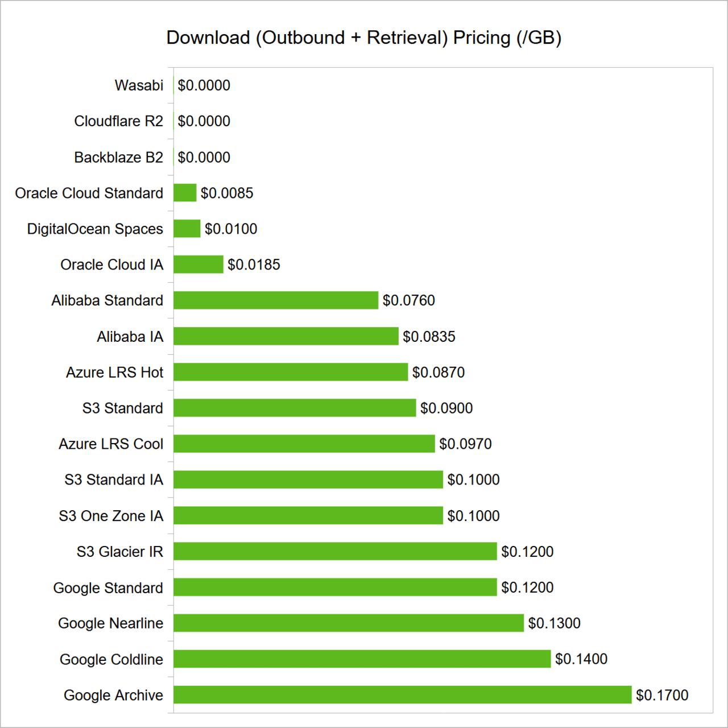The height and width of the screenshot is (728, 728).
Task: Click the S3 Glacier IR green bar
Action: click(x=335, y=551)
